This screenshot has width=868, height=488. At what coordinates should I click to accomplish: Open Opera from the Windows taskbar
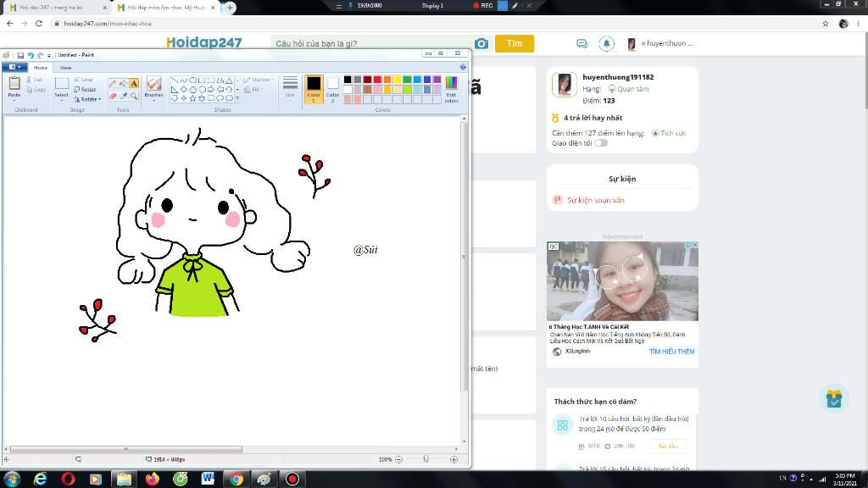(68, 479)
